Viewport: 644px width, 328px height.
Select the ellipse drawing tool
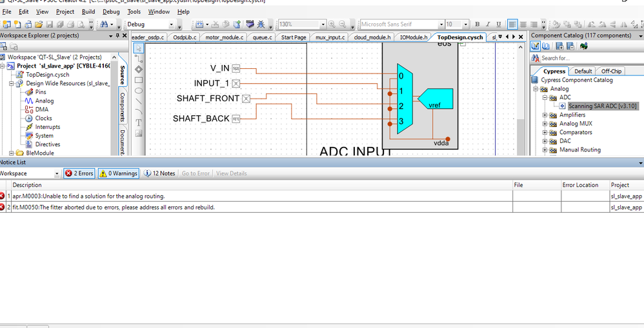pos(139,91)
